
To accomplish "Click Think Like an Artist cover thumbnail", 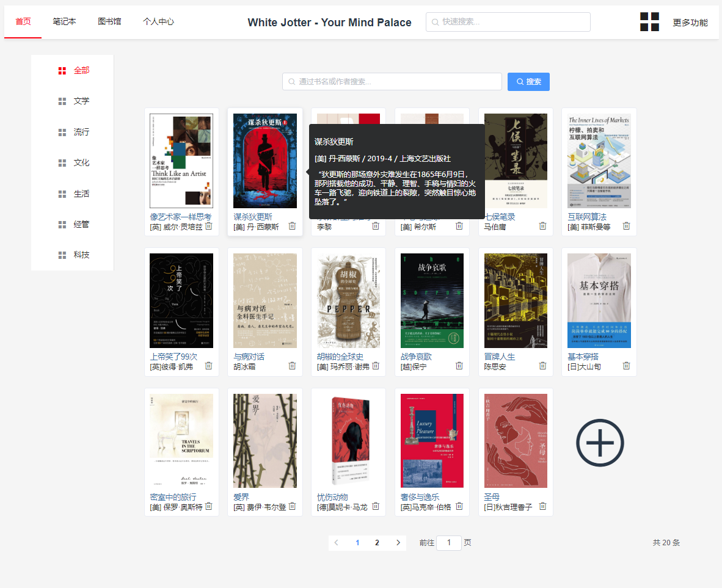I will click(x=181, y=161).
